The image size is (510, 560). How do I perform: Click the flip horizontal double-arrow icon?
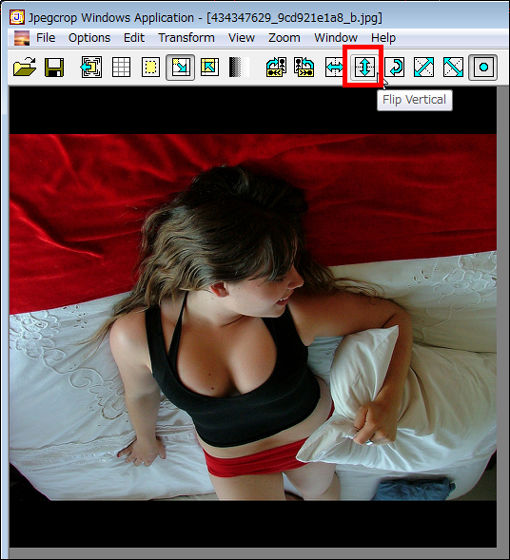tap(334, 67)
